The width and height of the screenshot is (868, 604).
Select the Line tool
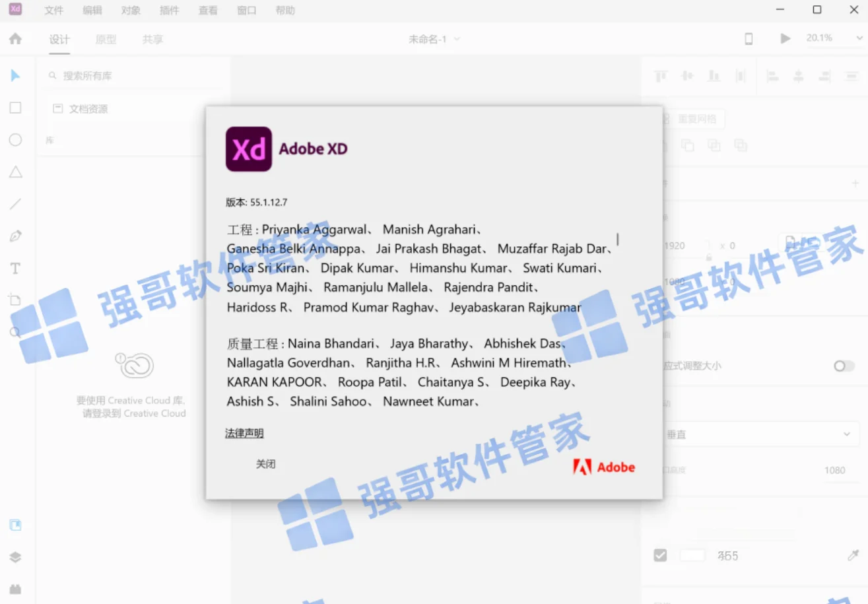coord(15,204)
